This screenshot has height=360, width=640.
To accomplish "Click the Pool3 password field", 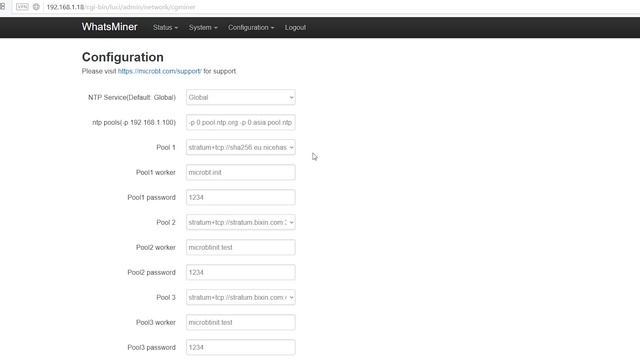I will click(x=240, y=347).
